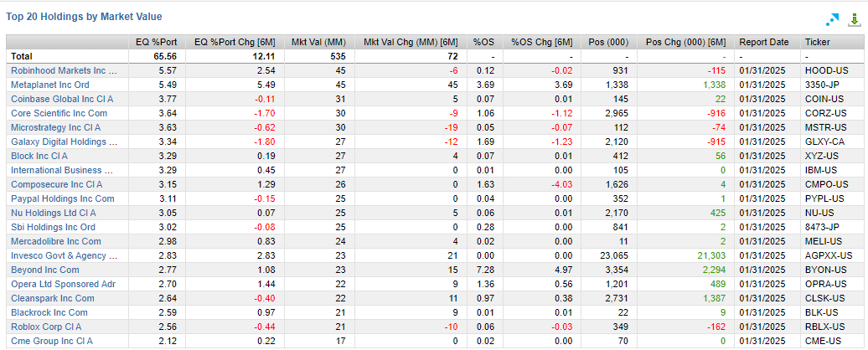Open Core Scientific Inc Com link
The width and height of the screenshot is (868, 350).
(x=59, y=113)
